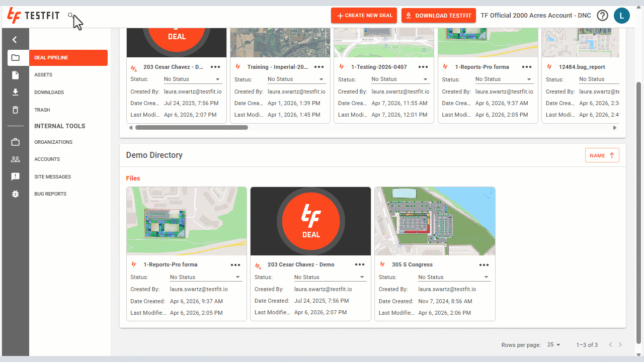The width and height of the screenshot is (644, 362).
Task: Open the user avatar L menu
Action: point(622,16)
